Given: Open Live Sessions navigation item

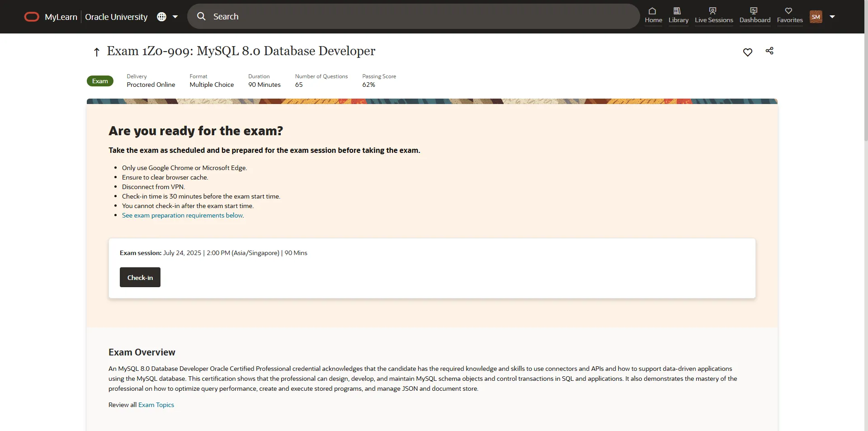Looking at the screenshot, I should pos(714,15).
